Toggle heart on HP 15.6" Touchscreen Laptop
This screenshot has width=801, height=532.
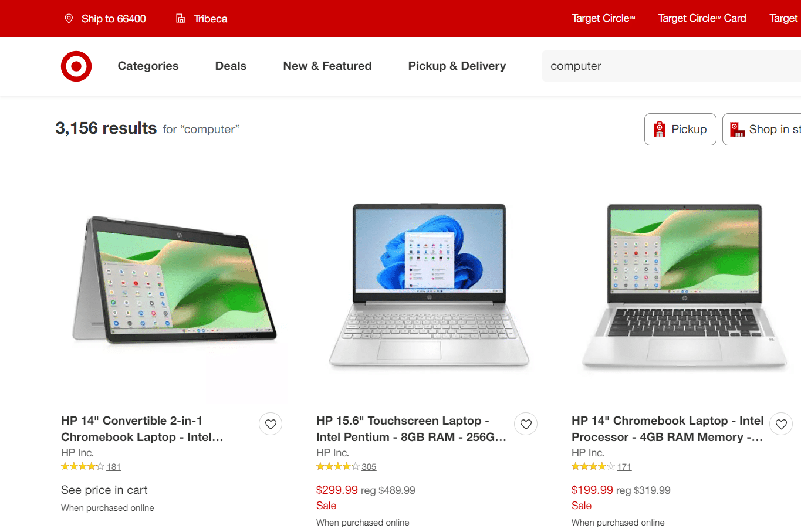526,424
